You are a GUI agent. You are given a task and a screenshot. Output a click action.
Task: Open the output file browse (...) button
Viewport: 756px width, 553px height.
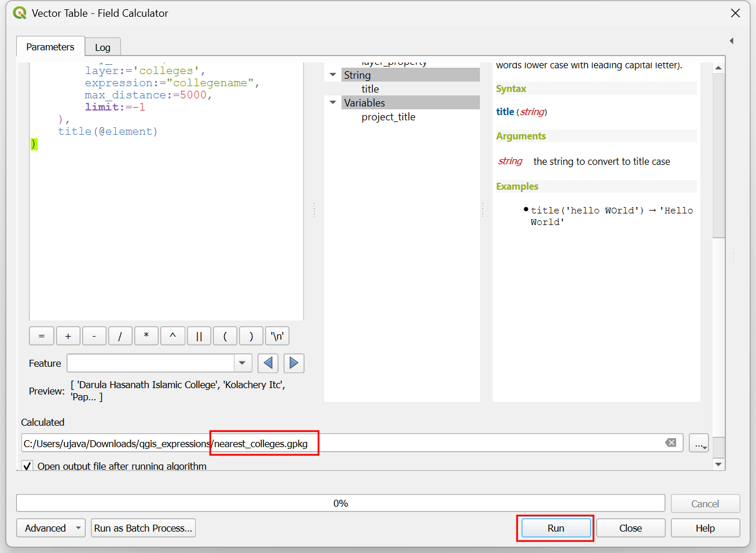point(699,444)
